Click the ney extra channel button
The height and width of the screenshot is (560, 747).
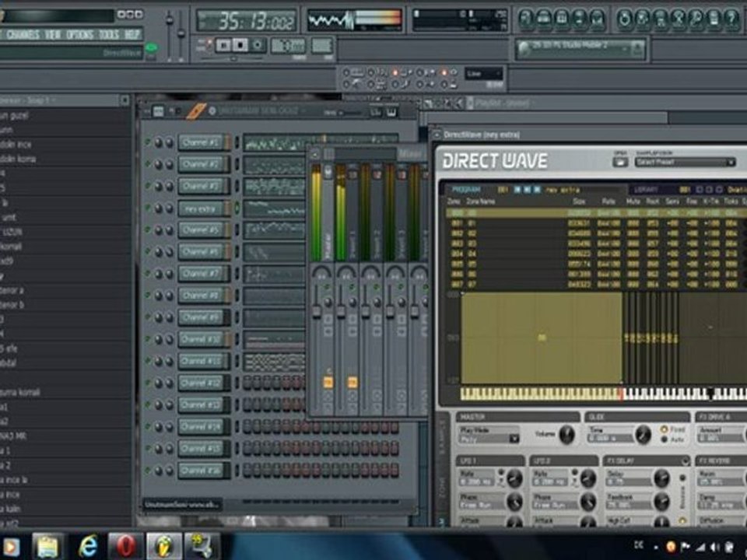coord(200,208)
